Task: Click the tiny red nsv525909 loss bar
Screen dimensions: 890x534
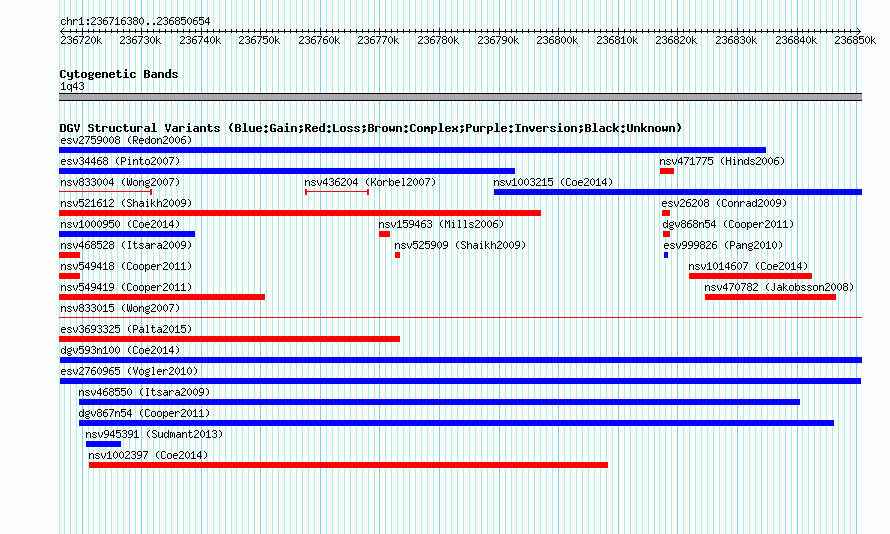Action: (x=397, y=255)
